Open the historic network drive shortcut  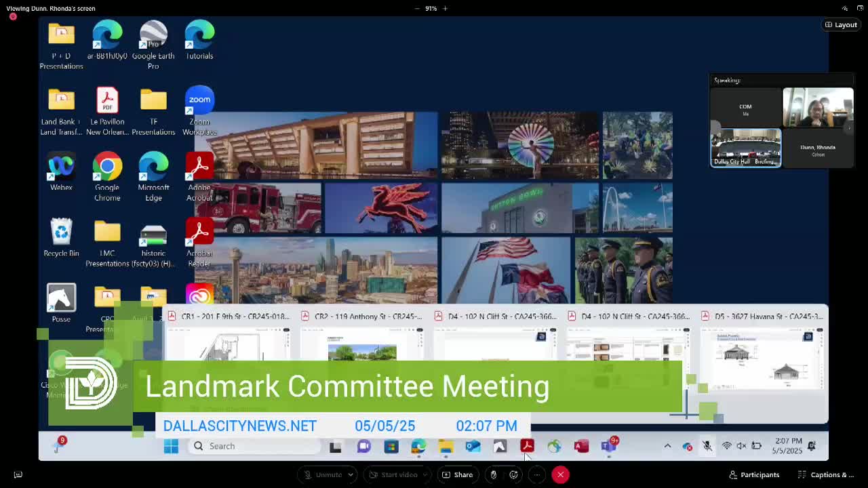click(x=153, y=243)
